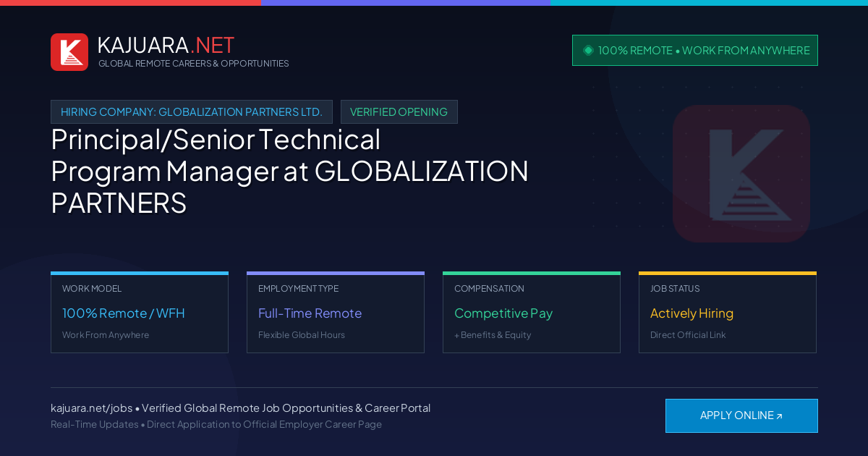This screenshot has height=456, width=868.
Task: Click the VERIFIED OPENING tag
Action: point(399,112)
